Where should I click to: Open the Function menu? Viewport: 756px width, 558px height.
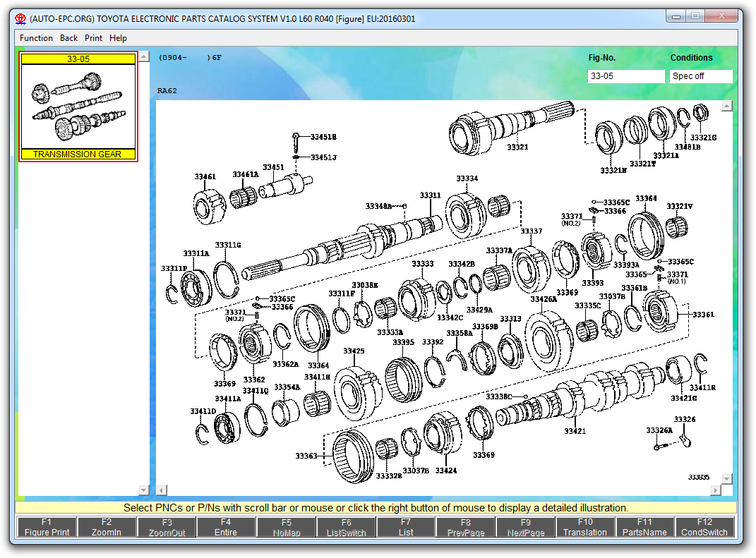point(36,38)
